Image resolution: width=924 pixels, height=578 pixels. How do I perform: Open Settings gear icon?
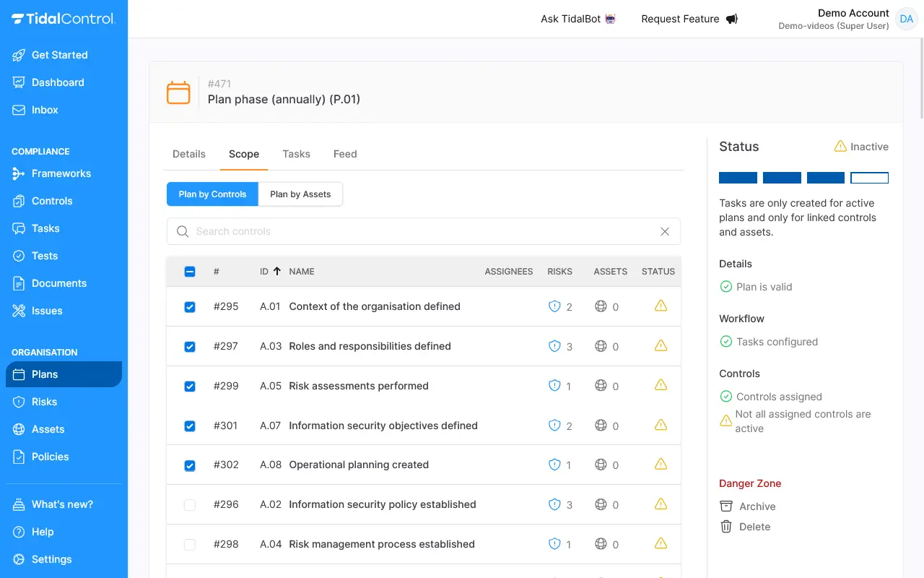point(19,559)
